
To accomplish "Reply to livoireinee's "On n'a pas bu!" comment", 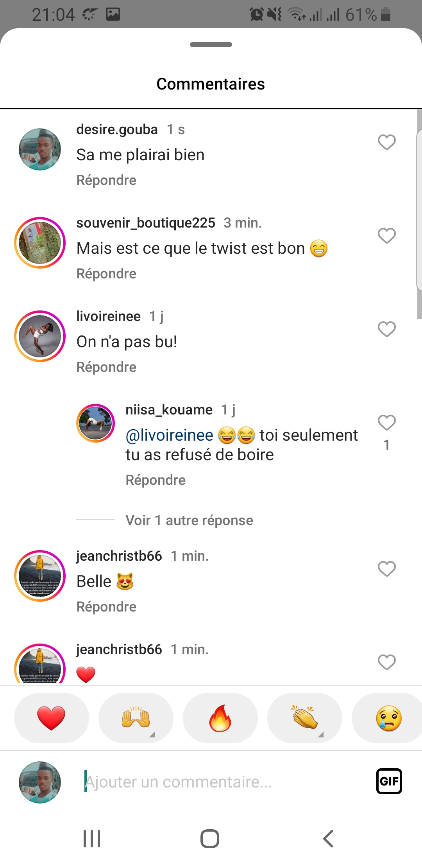I will pyautogui.click(x=106, y=367).
